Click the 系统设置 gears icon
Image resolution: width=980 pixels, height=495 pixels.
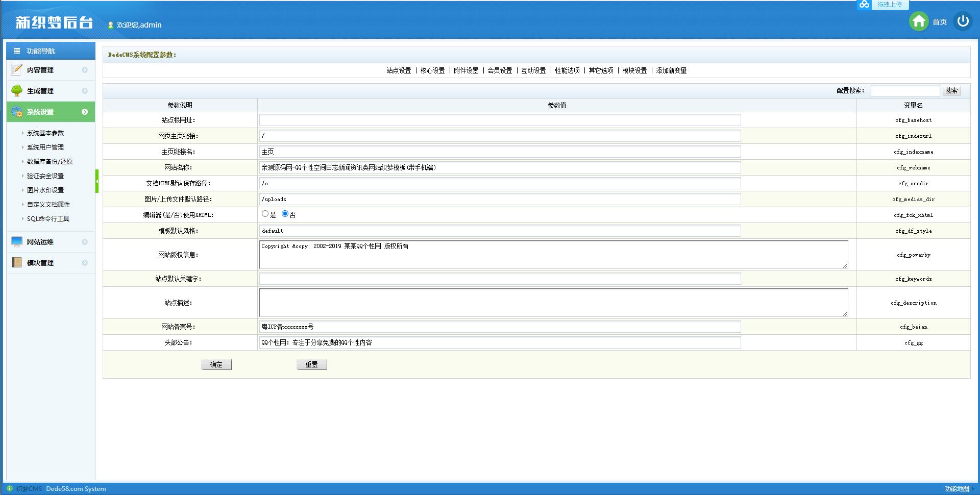pos(17,111)
